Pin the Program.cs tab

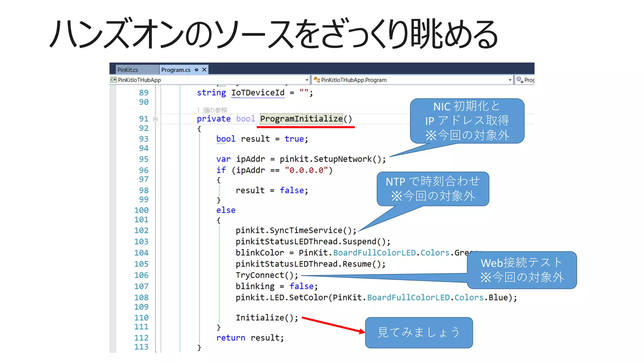click(196, 70)
